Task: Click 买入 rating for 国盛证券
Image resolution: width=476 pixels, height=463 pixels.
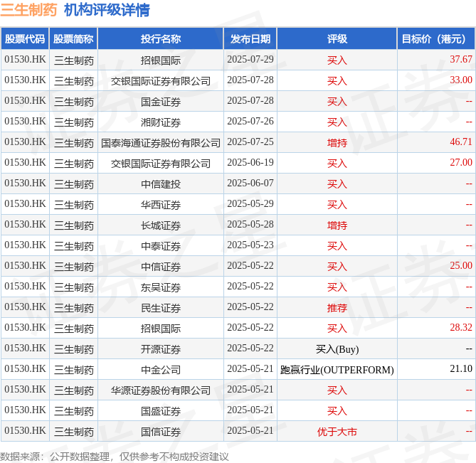Action: coord(337,411)
